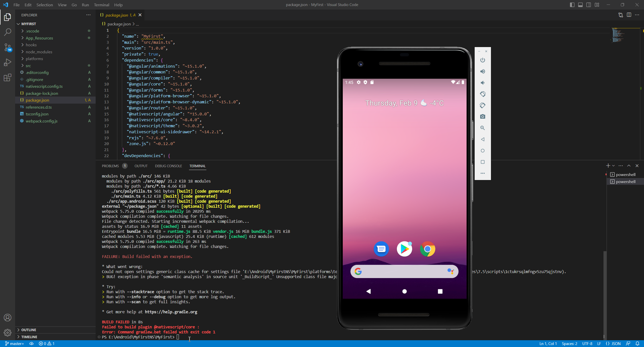Screen dimensions: 644x347
Task: Open Source Control view with 98 badge
Action: coord(8,47)
